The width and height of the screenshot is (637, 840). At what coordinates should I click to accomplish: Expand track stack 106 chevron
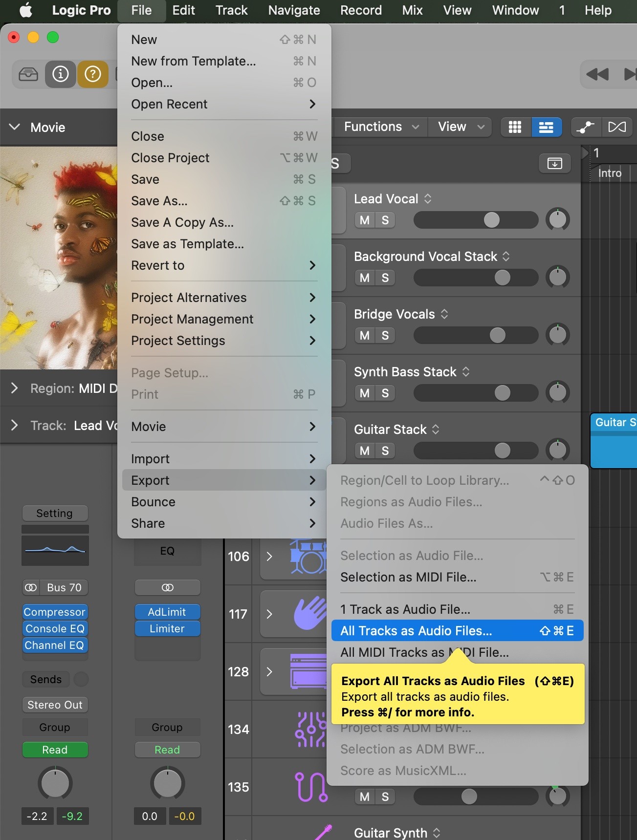[x=269, y=557]
